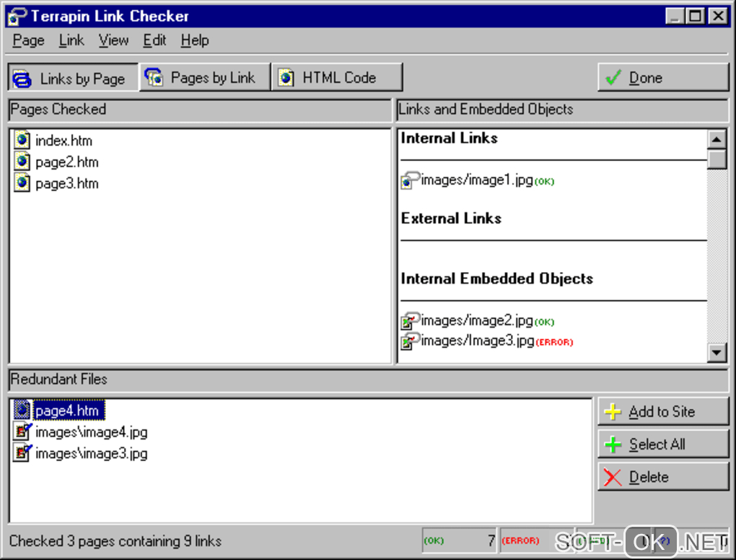The image size is (736, 560).
Task: Select the images/Image3.jpg error entry
Action: pyautogui.click(x=478, y=341)
